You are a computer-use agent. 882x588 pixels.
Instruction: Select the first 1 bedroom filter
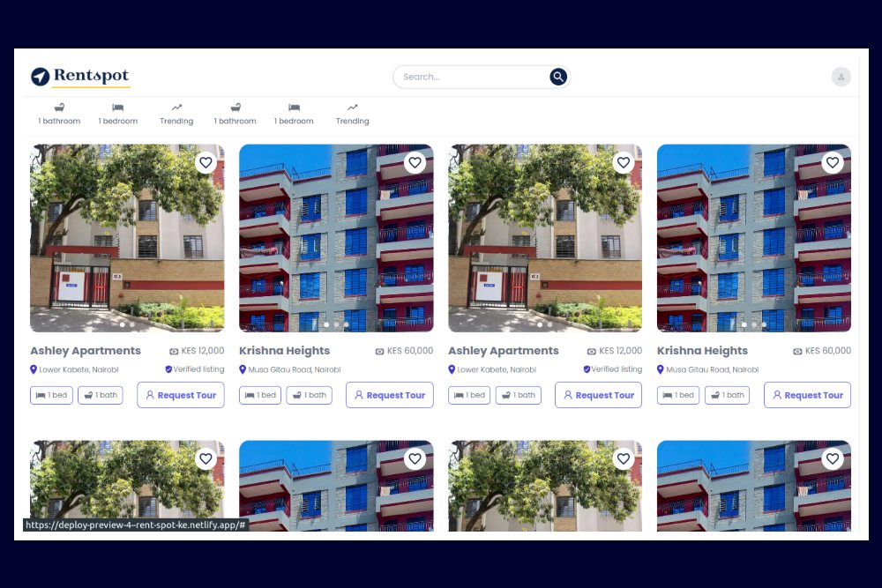click(x=118, y=114)
